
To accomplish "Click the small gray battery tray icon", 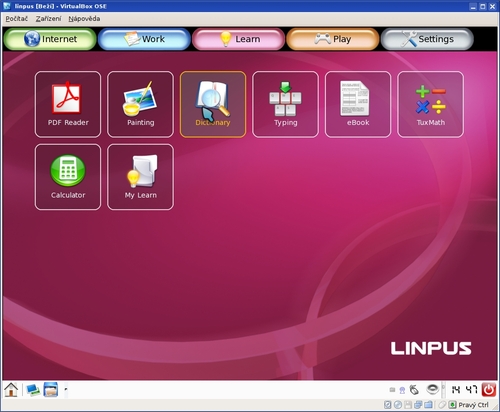I will coord(392,389).
